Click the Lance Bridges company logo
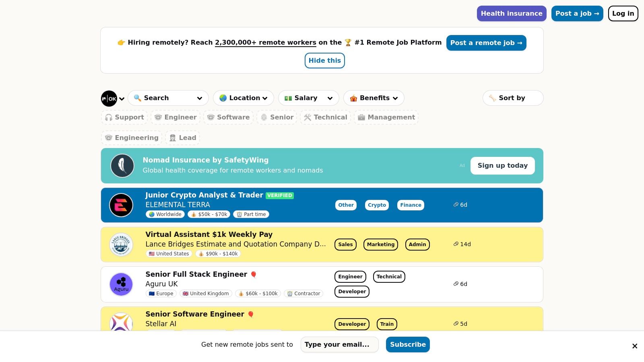This screenshot has height=362, width=644. pos(121,245)
